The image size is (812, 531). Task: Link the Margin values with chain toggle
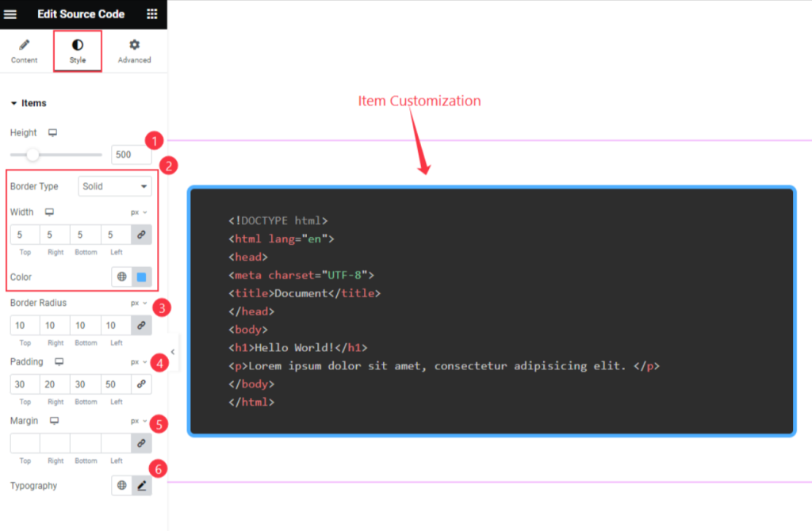pos(141,443)
